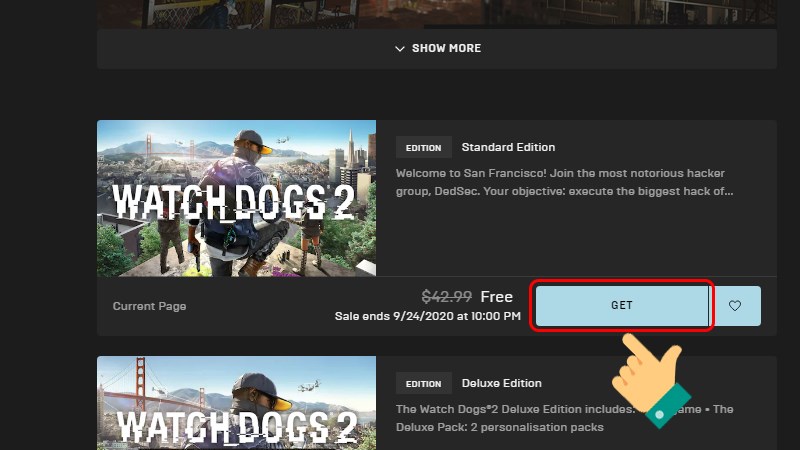Viewport: 800px width, 450px height.
Task: Click the crossed-out $42.99 price
Action: tap(446, 296)
